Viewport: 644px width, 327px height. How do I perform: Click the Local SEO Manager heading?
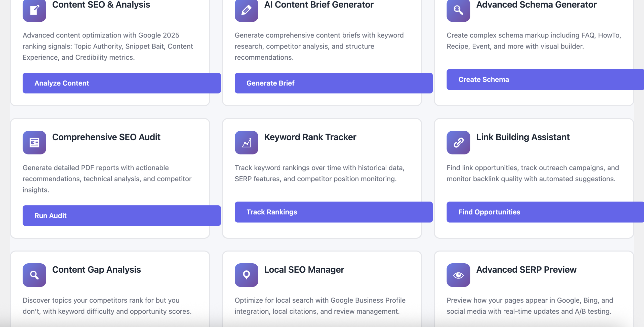click(x=304, y=270)
